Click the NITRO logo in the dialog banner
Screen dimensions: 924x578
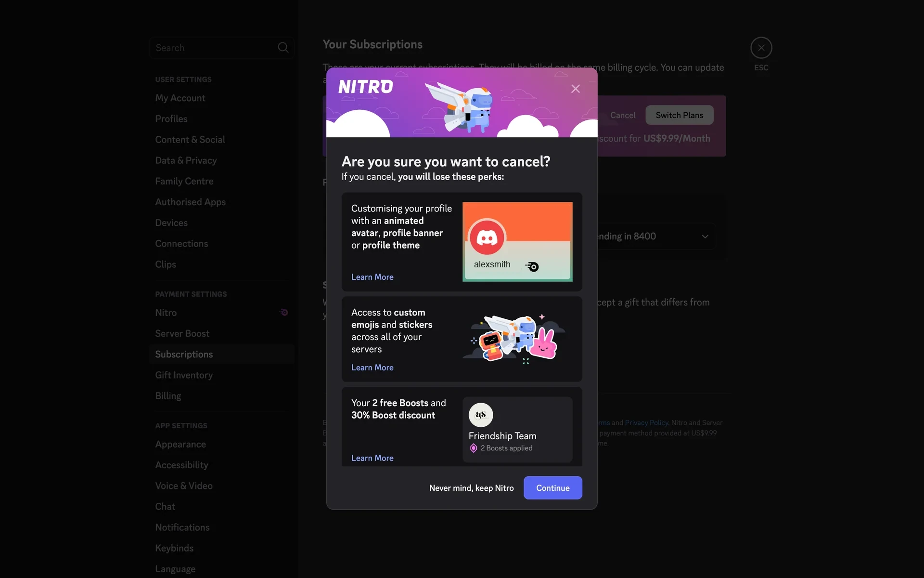tap(366, 87)
